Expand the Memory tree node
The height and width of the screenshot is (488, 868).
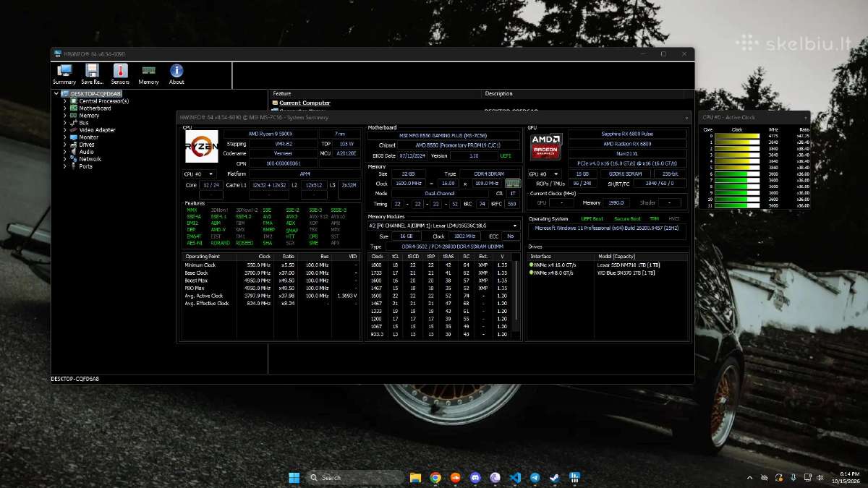click(x=64, y=116)
